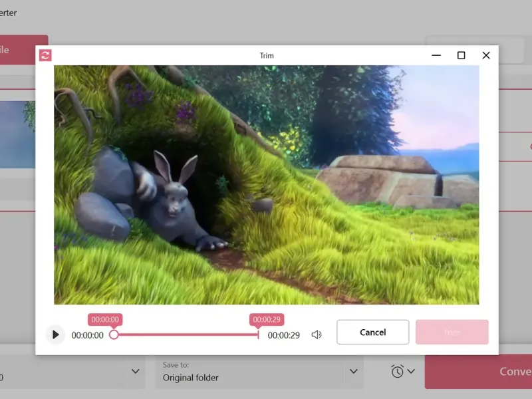Expand the output format dropdown chevron at bottom left
Image resolution: width=532 pixels, height=399 pixels.
point(136,372)
